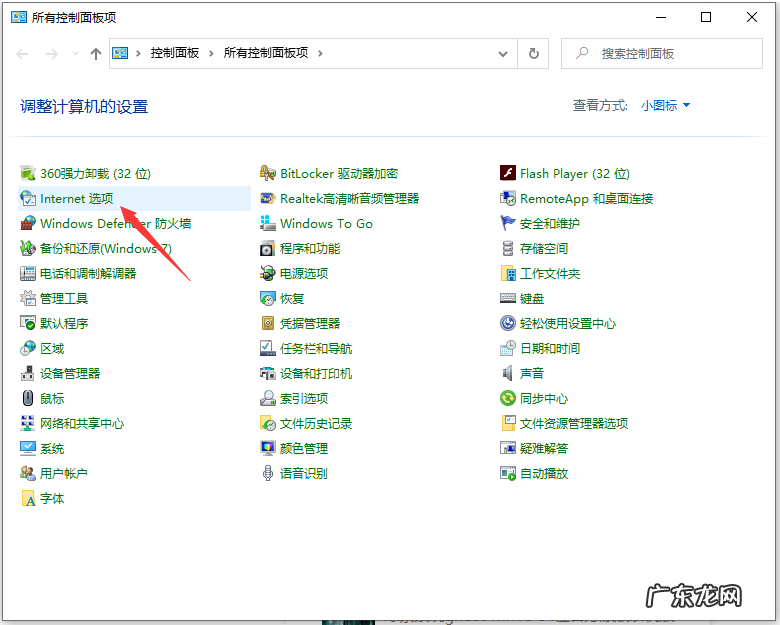The width and height of the screenshot is (780, 625).
Task: Click the 程序和功能 icon
Action: click(268, 248)
